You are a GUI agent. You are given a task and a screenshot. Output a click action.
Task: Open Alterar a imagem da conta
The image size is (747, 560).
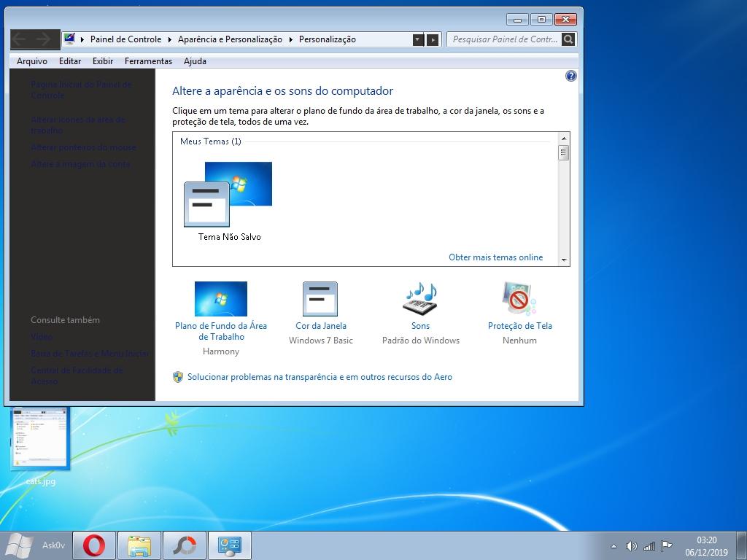pos(80,164)
